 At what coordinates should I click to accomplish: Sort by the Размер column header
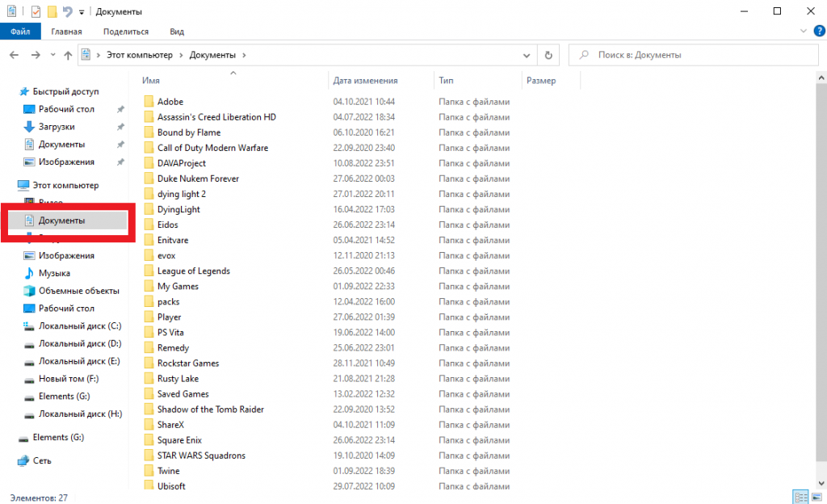(540, 81)
